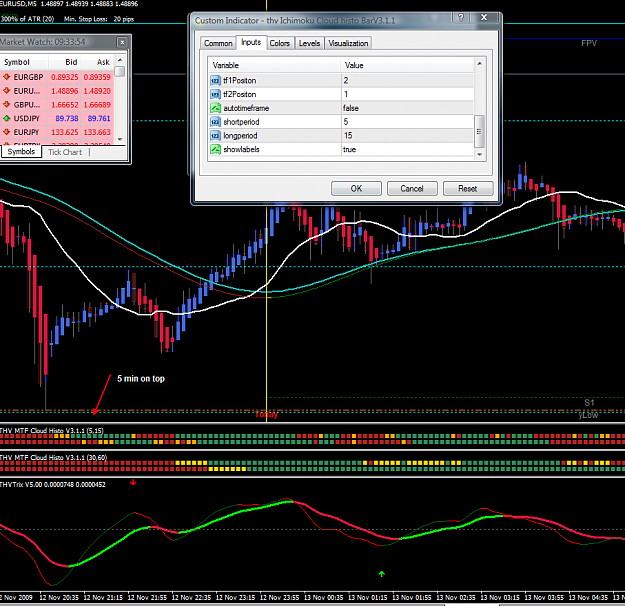Click the Cancel button
The height and width of the screenshot is (606, 625).
(x=412, y=189)
